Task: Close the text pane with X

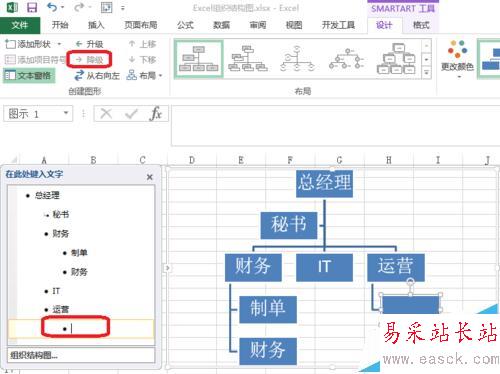Action: [x=150, y=177]
